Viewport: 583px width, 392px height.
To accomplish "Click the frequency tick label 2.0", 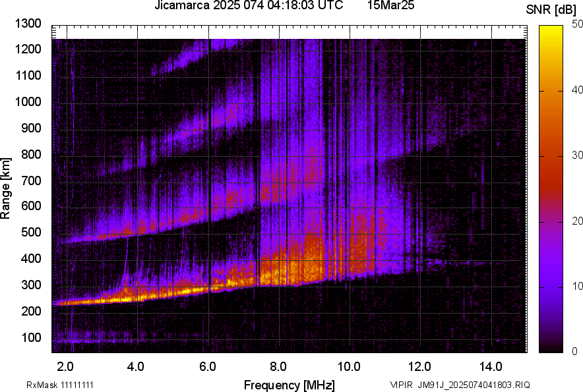I will [x=65, y=367].
